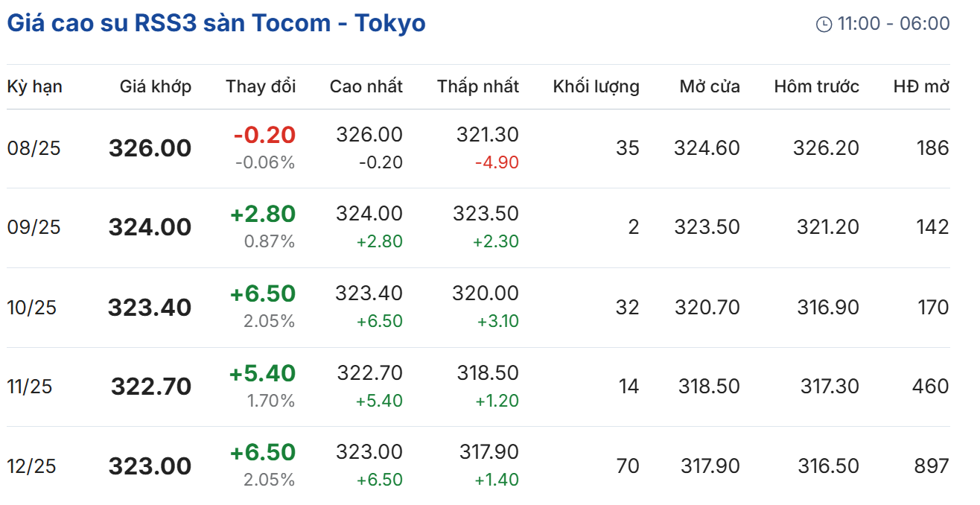Click the 11:00 - 06:00 time range
Image resolution: width=980 pixels, height=505 pixels.
(x=893, y=24)
